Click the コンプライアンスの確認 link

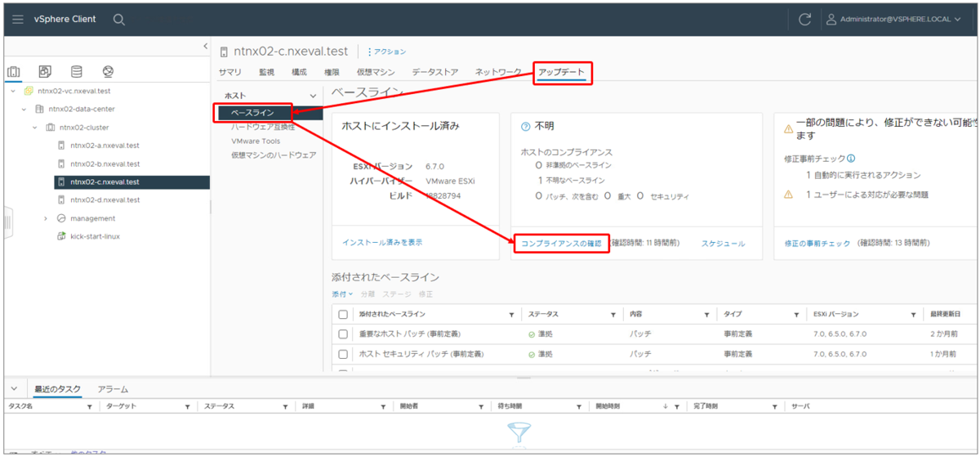tap(561, 243)
